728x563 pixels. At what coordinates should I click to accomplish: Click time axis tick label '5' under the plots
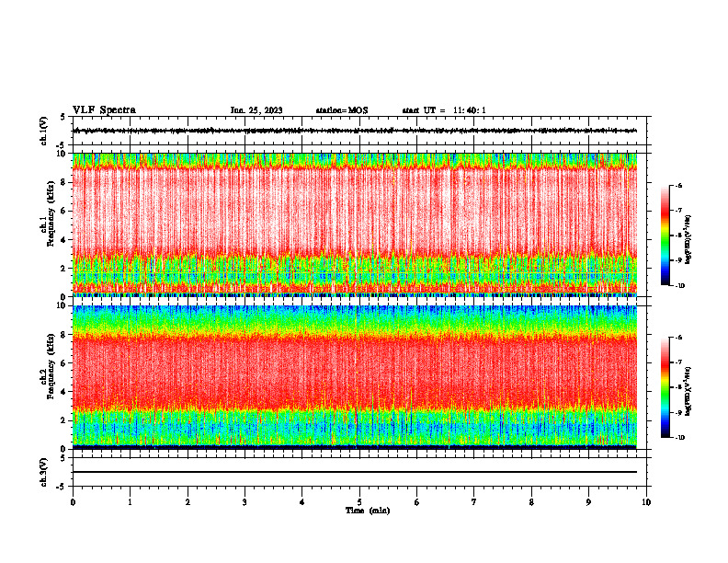[x=359, y=502]
